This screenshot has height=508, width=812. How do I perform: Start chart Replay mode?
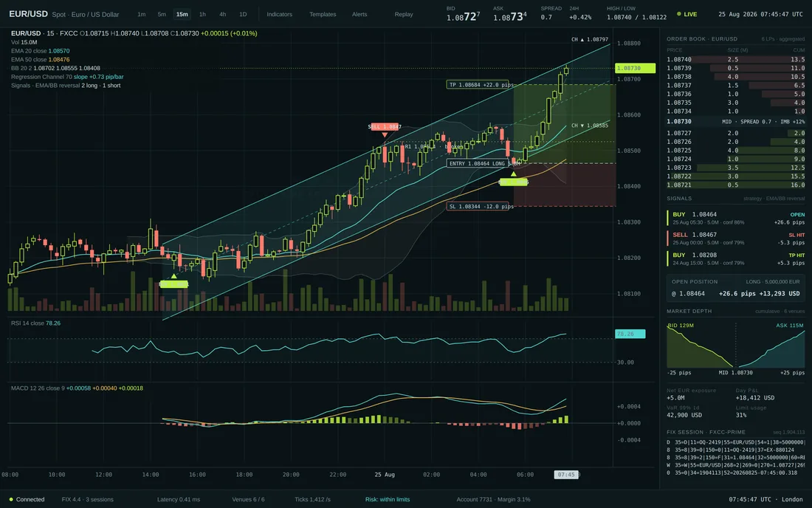tap(403, 15)
